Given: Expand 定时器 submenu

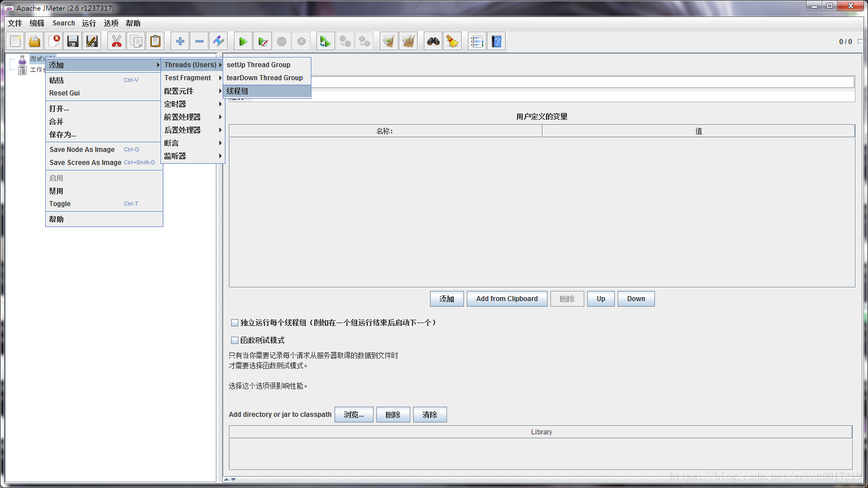Looking at the screenshot, I should point(193,104).
